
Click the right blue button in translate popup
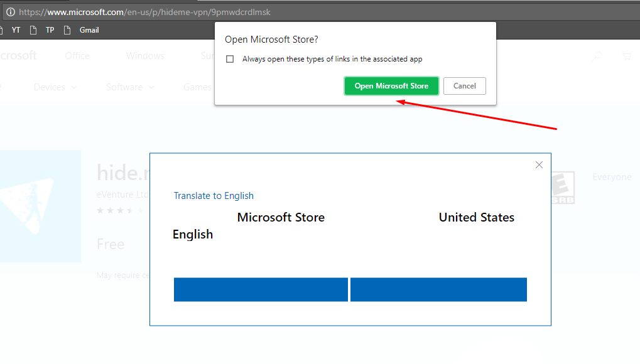tap(438, 290)
